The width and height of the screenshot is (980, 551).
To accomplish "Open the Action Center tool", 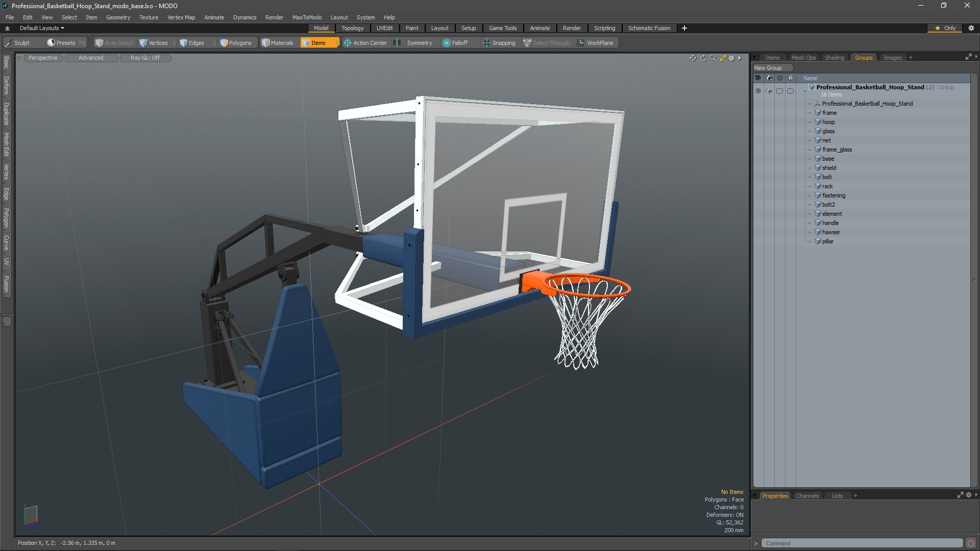I will click(x=365, y=43).
